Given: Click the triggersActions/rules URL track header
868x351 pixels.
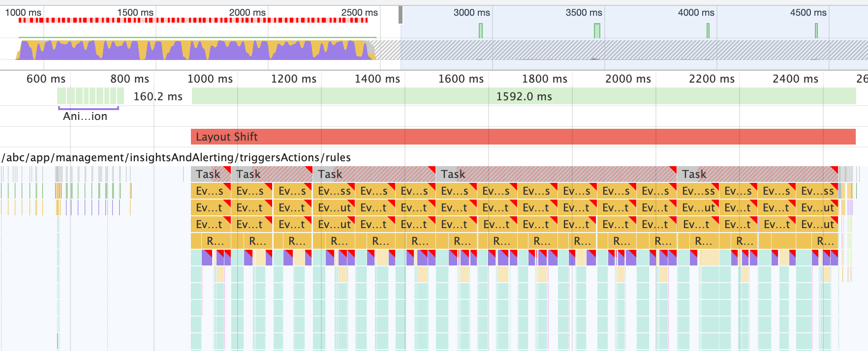Looking at the screenshot, I should pos(176,157).
